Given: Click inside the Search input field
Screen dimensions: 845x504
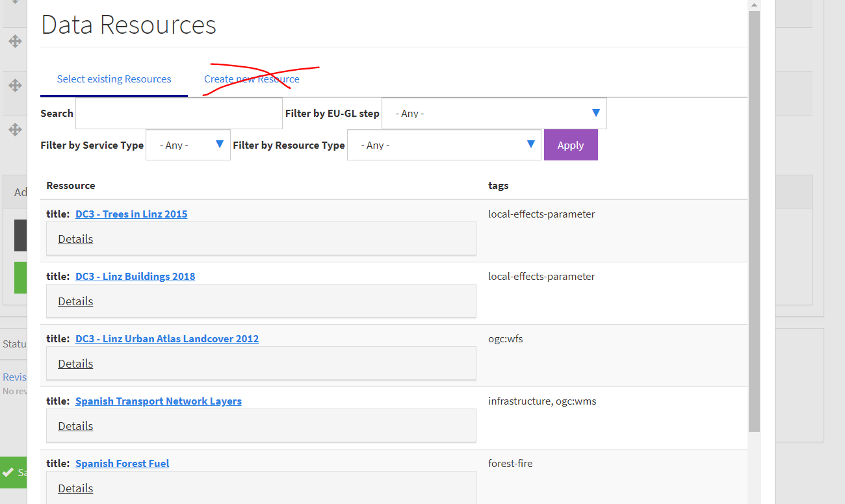Looking at the screenshot, I should click(179, 112).
